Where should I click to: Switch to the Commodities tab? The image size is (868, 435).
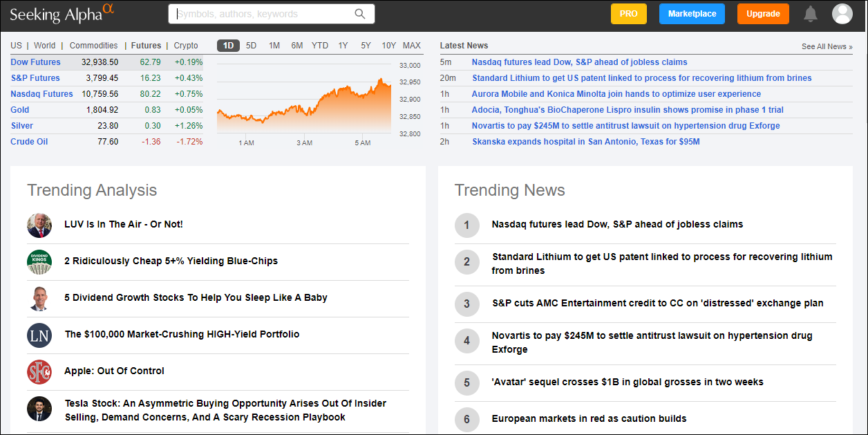click(93, 46)
